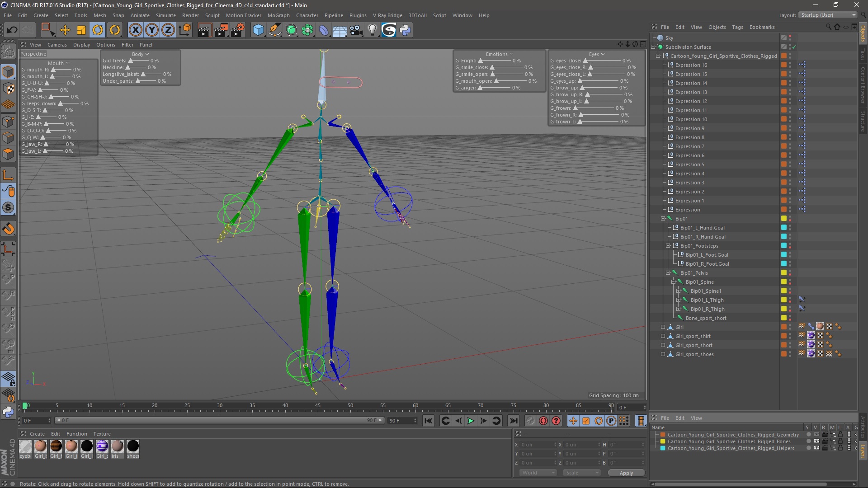Viewport: 868px width, 488px height.
Task: Play animation forward
Action: (x=471, y=421)
